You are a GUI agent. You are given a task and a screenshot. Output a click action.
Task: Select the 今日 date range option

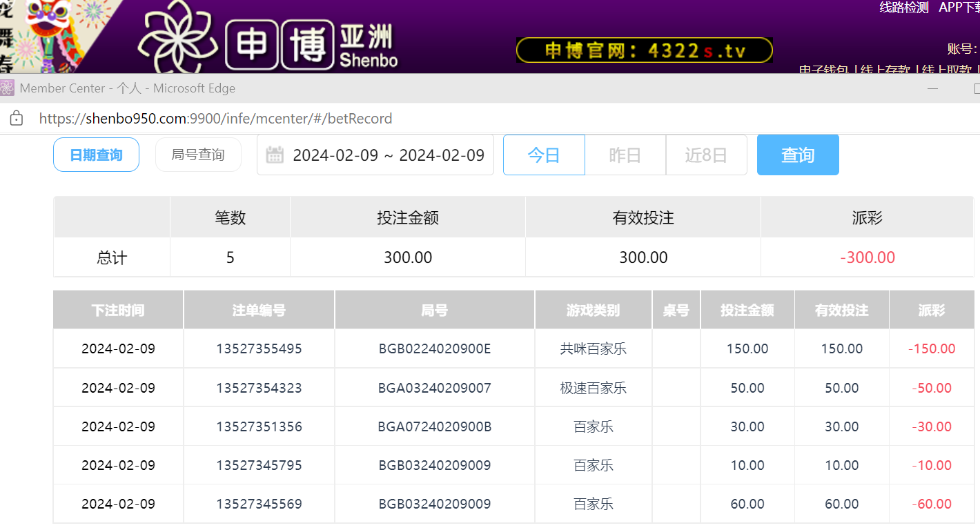tap(544, 155)
